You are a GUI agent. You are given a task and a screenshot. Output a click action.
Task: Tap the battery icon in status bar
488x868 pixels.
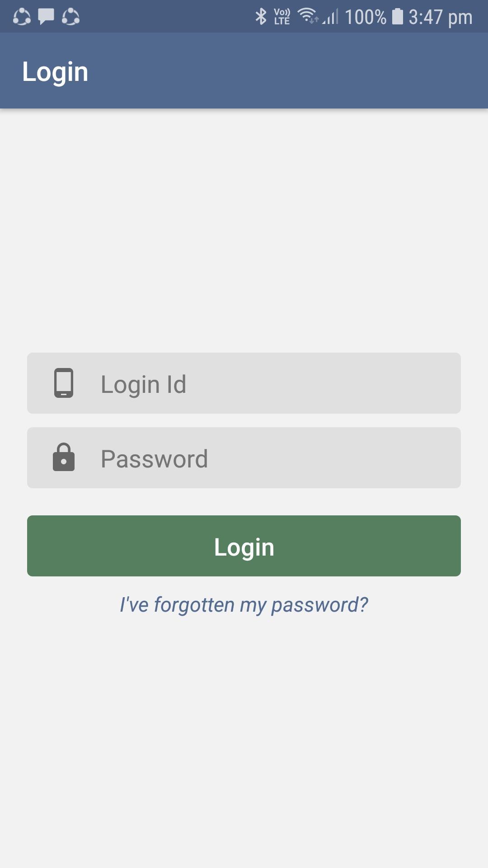[397, 17]
